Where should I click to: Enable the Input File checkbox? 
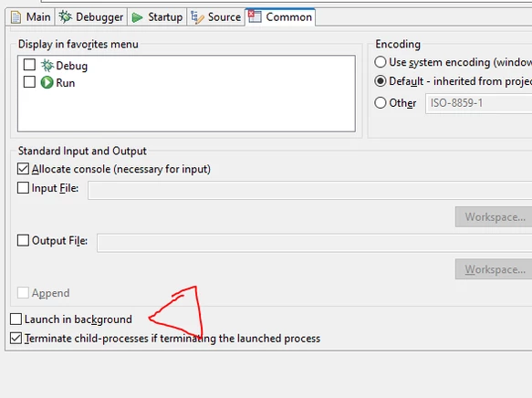tap(23, 188)
